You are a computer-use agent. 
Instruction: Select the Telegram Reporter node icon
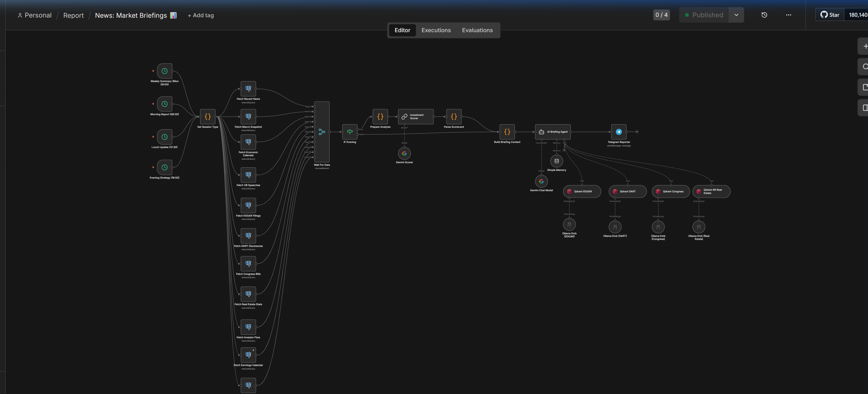pyautogui.click(x=619, y=132)
